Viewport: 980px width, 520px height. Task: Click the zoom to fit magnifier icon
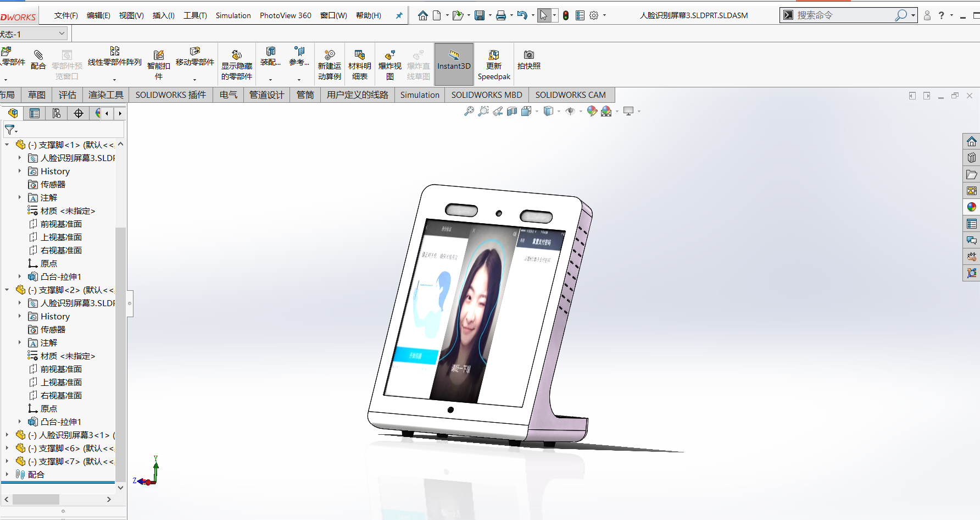(469, 112)
